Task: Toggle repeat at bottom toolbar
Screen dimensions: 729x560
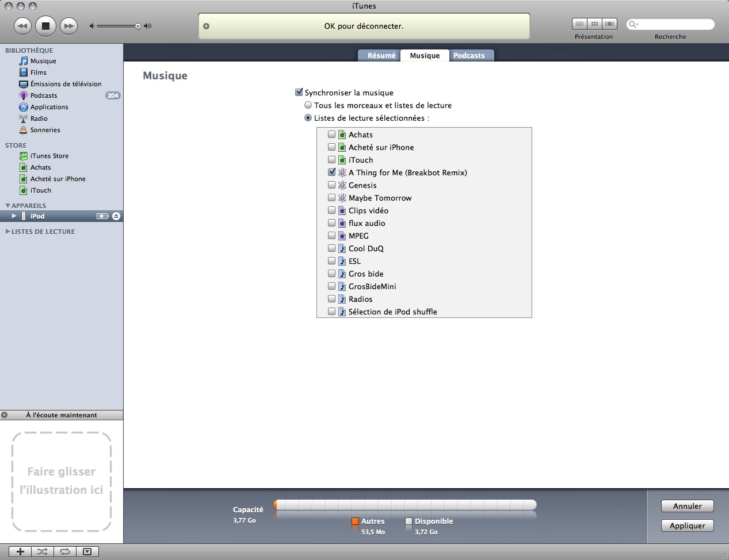Action: tap(64, 551)
